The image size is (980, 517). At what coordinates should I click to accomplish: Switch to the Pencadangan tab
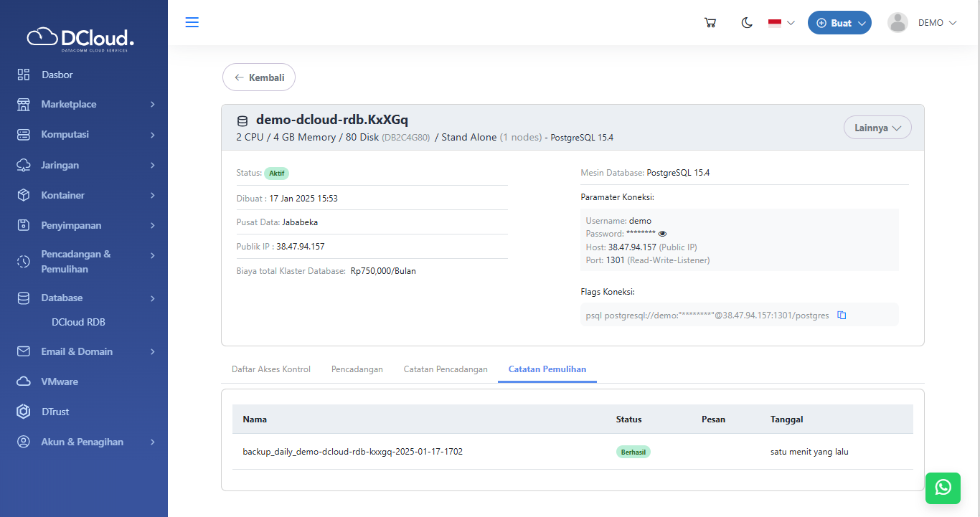click(x=357, y=369)
